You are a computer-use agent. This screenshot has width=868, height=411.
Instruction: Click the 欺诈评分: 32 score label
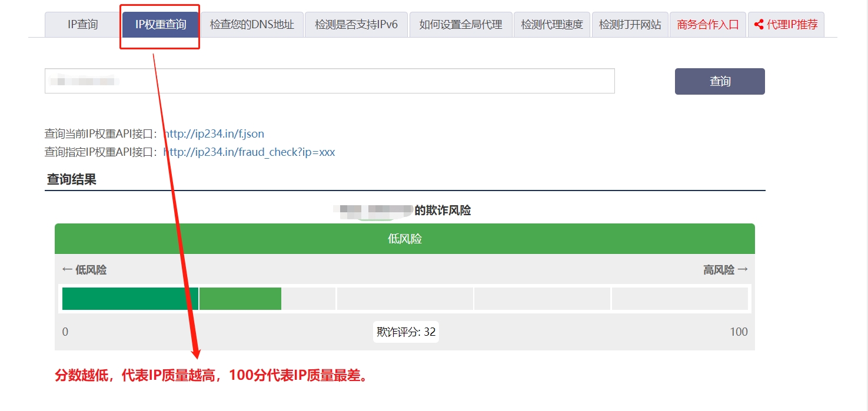point(406,332)
